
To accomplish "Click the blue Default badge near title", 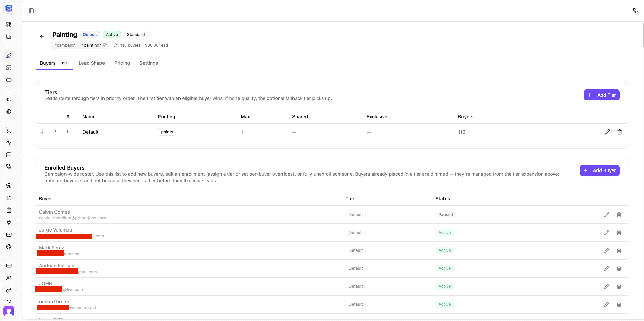I will click(90, 35).
